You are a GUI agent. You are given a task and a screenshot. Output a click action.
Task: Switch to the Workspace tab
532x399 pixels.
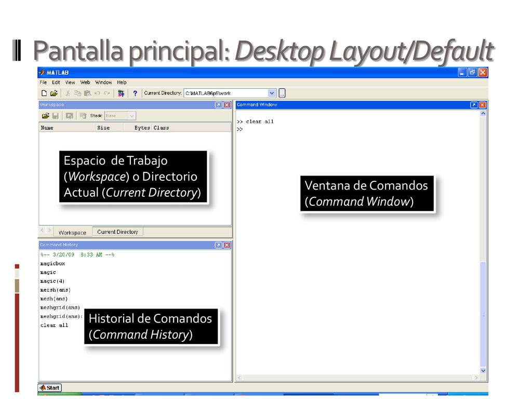73,232
